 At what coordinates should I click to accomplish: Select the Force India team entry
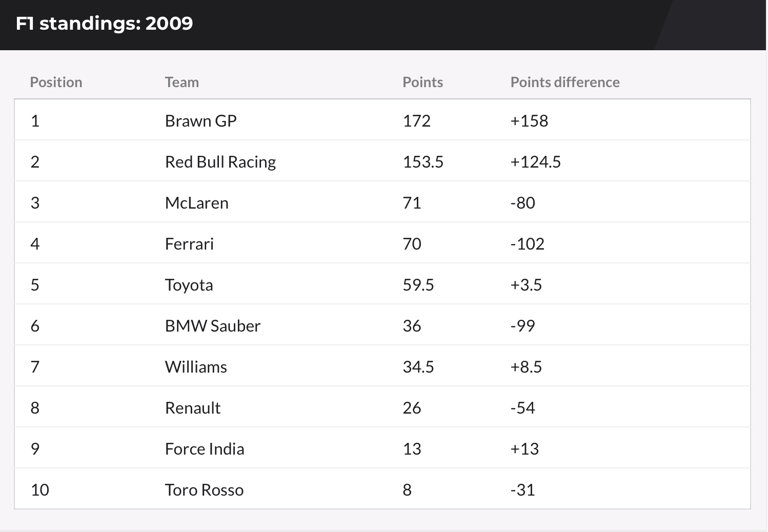click(x=204, y=449)
